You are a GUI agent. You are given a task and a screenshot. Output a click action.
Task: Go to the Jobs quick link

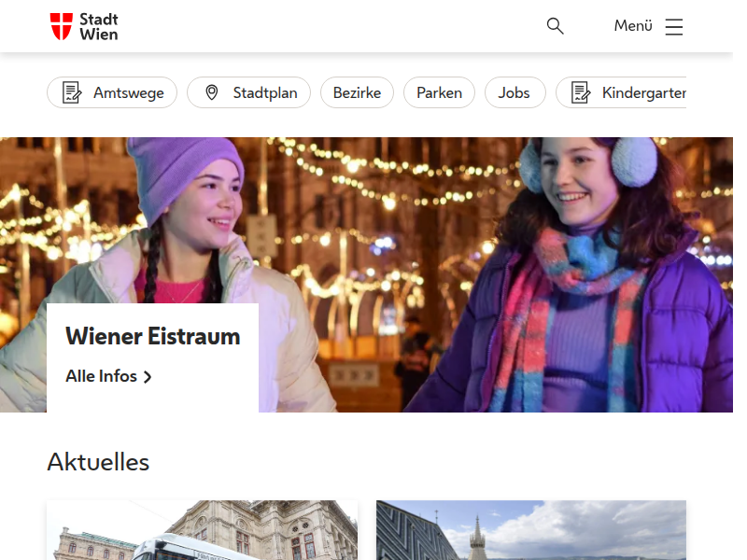tap(514, 92)
